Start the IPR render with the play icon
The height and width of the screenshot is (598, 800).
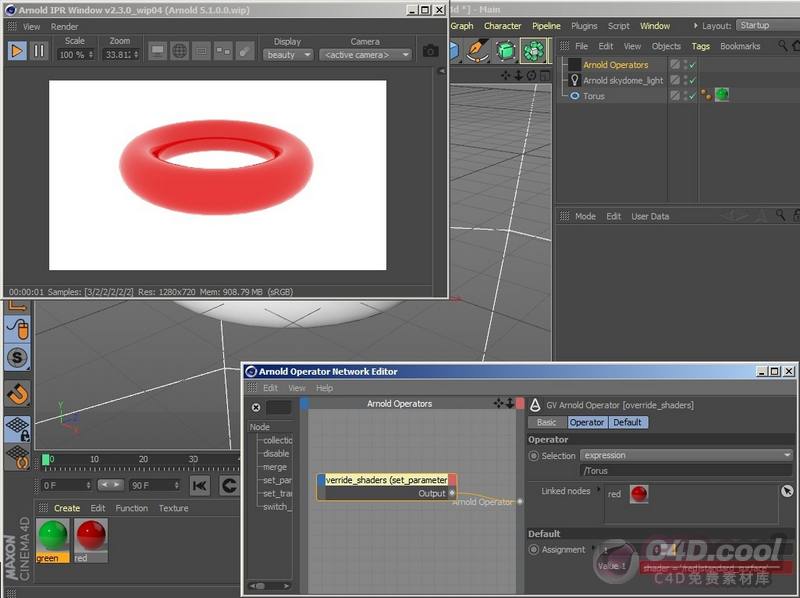click(17, 51)
